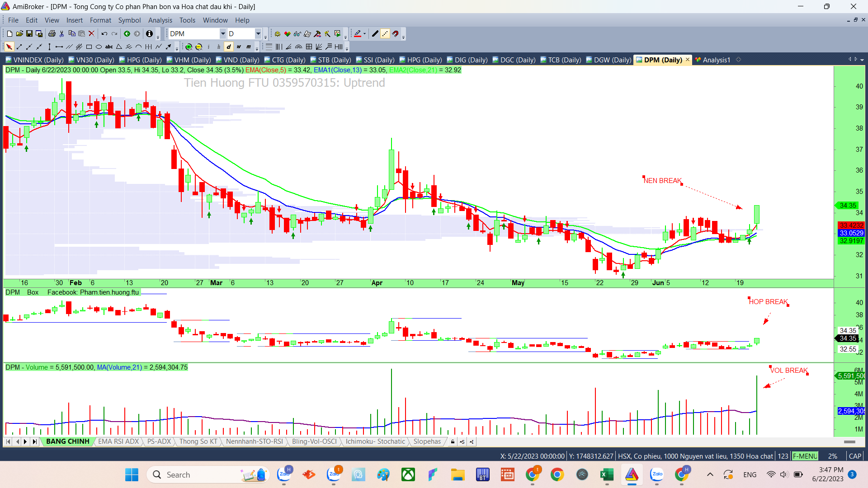
Task: Select the rectangle drawing tool
Action: (89, 47)
